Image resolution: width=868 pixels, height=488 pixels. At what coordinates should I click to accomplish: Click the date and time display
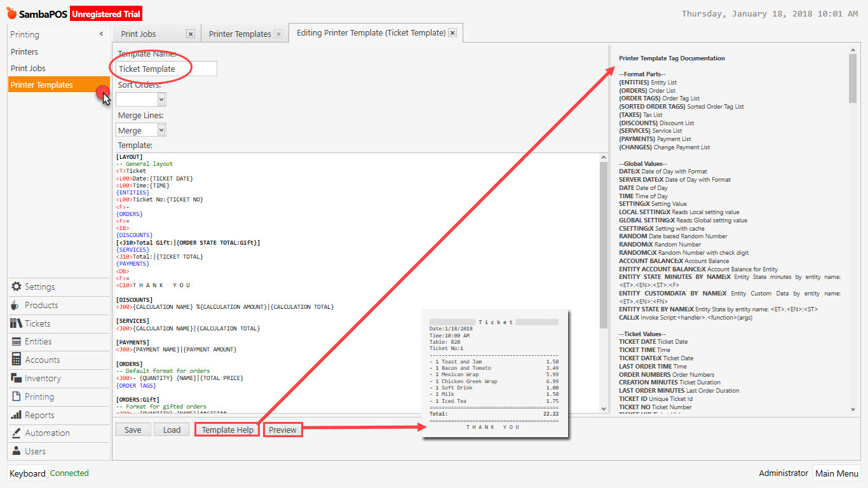click(x=770, y=13)
